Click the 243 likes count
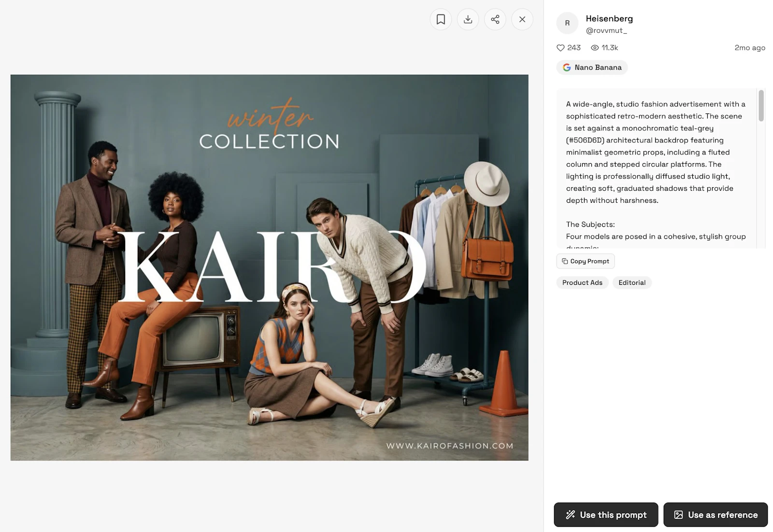Viewport: 773px width, 532px height. [574, 48]
